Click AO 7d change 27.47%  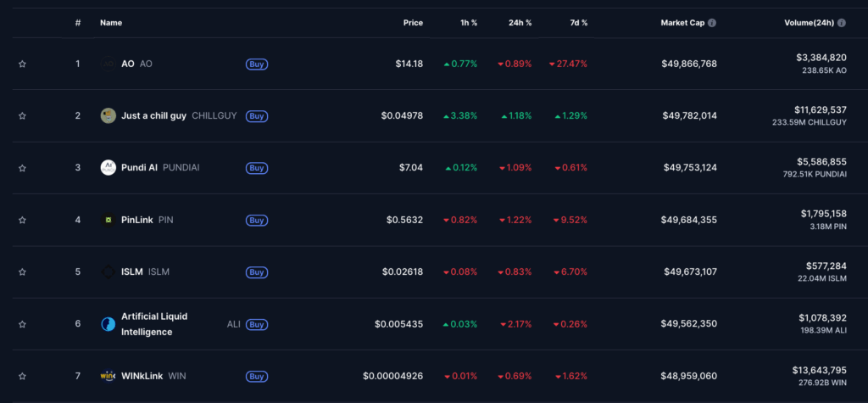click(568, 64)
